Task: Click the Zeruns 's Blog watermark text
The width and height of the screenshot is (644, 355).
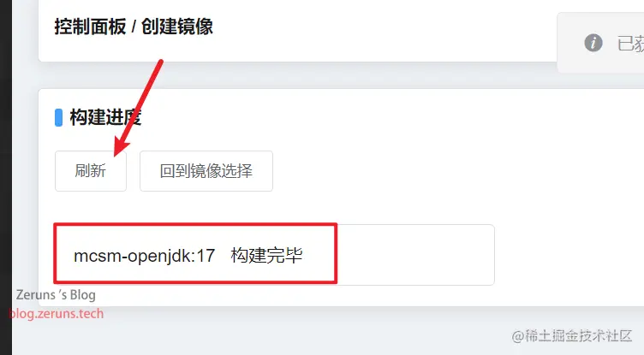Action: 56,294
